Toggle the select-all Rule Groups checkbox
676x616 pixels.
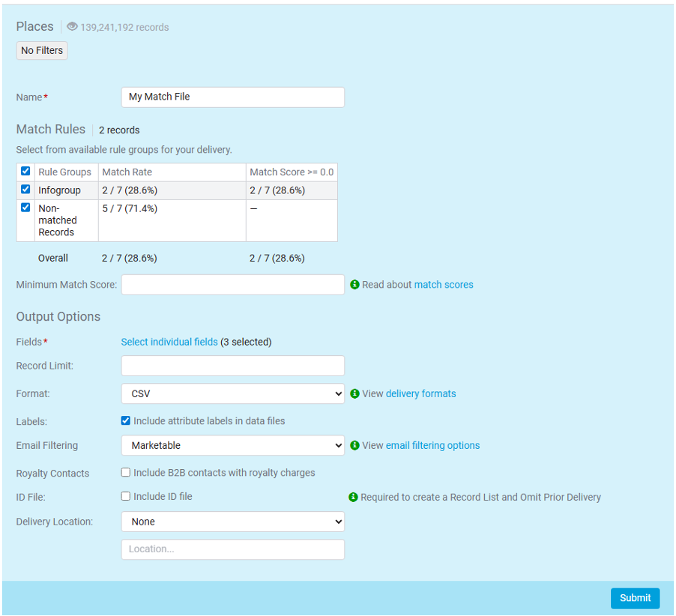click(x=25, y=172)
